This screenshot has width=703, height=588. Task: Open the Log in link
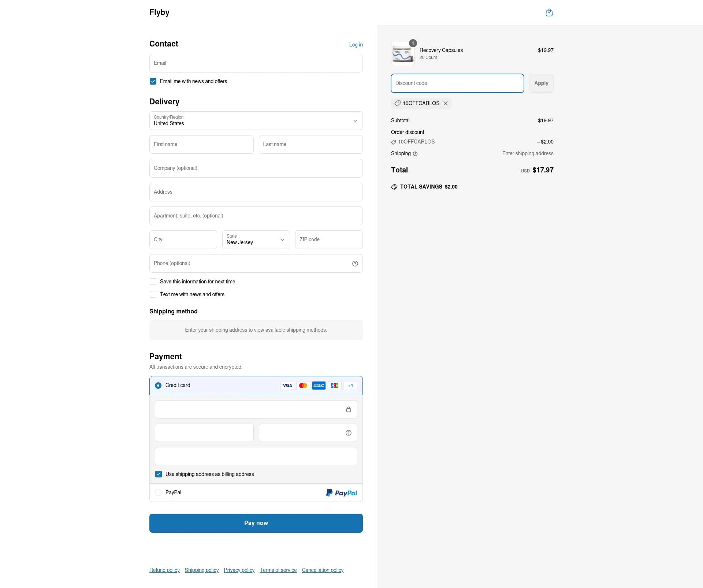tap(356, 45)
